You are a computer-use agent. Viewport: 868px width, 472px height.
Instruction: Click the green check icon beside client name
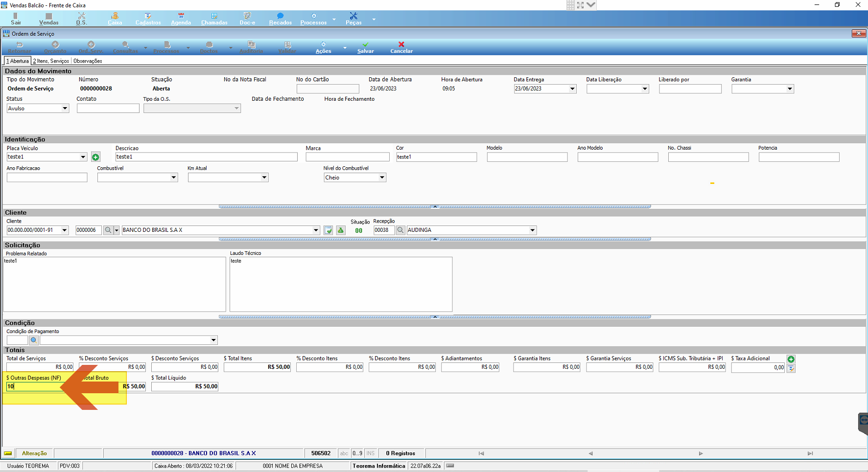(328, 230)
